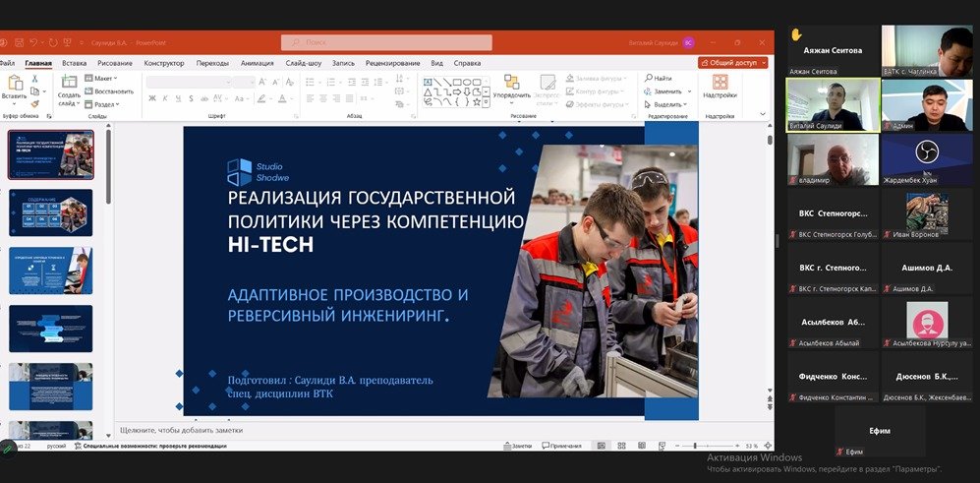Toggle the Заметки (Notes) pane button
Screen dimensions: 980x483
click(x=517, y=446)
